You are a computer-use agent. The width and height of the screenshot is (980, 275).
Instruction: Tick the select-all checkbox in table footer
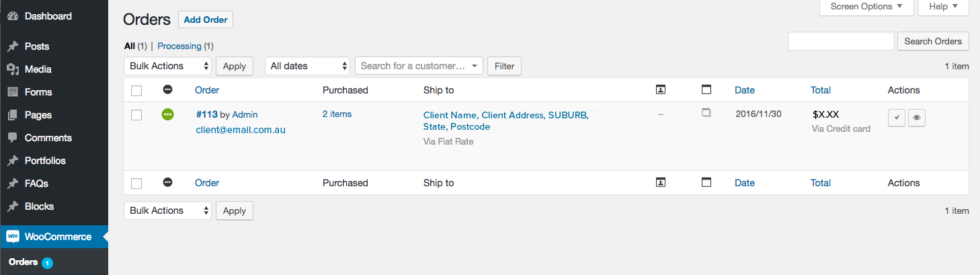136,183
